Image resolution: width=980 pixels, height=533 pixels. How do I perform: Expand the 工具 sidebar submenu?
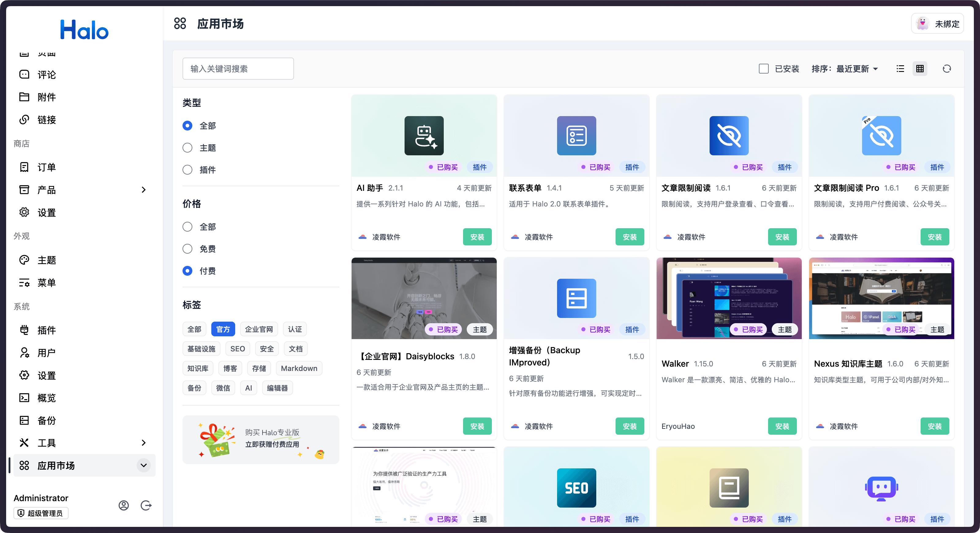coord(143,442)
